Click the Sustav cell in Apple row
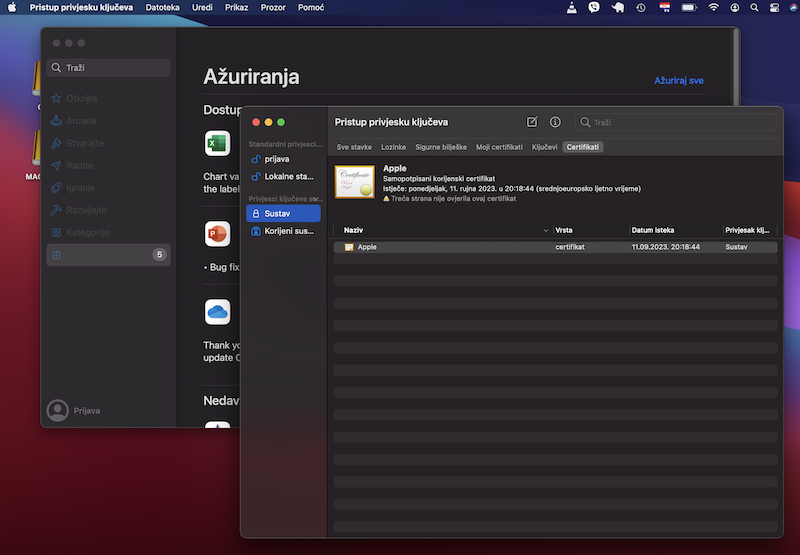Viewport: 800px width, 555px height. pos(736,247)
